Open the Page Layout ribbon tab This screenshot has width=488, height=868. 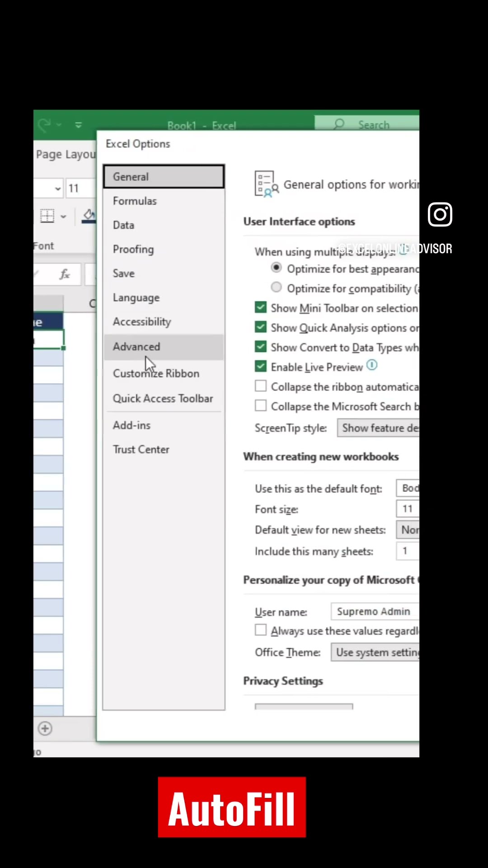pos(66,155)
